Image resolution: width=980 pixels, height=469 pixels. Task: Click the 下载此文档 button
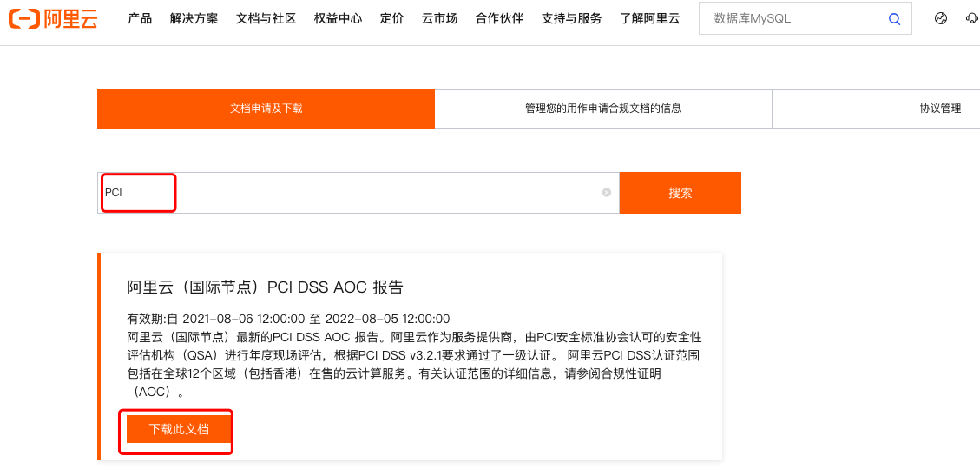point(179,429)
